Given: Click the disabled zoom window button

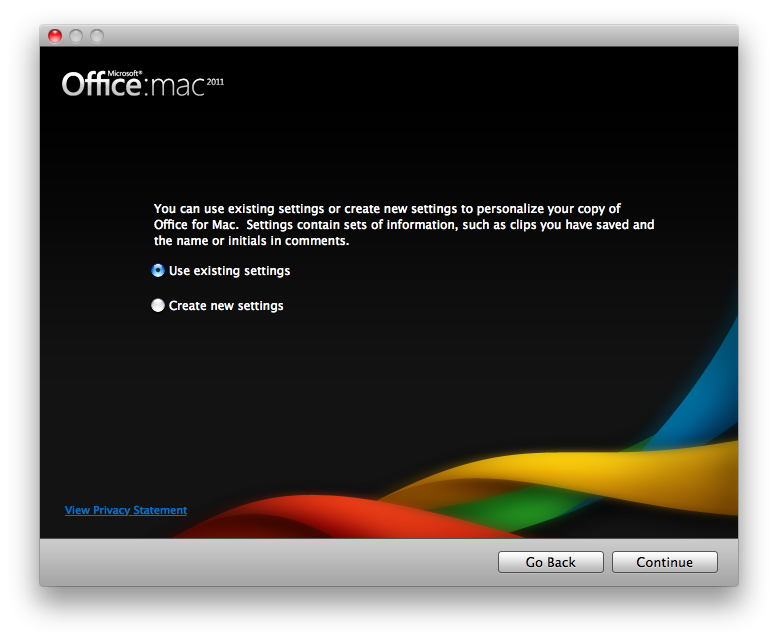Looking at the screenshot, I should click(x=97, y=36).
